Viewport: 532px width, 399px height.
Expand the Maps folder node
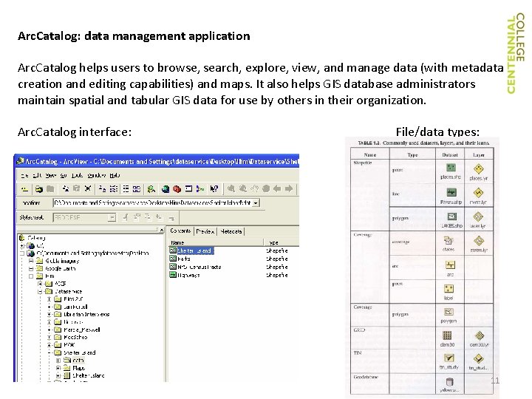click(58, 368)
